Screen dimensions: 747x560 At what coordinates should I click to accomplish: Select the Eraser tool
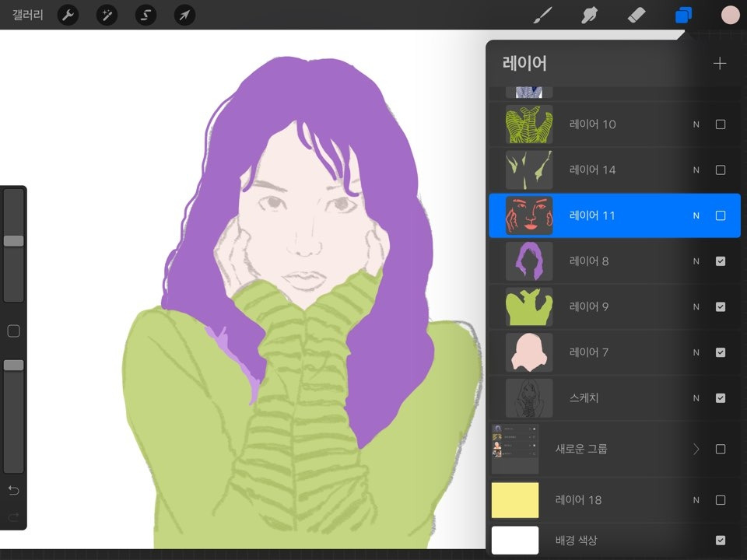point(636,14)
